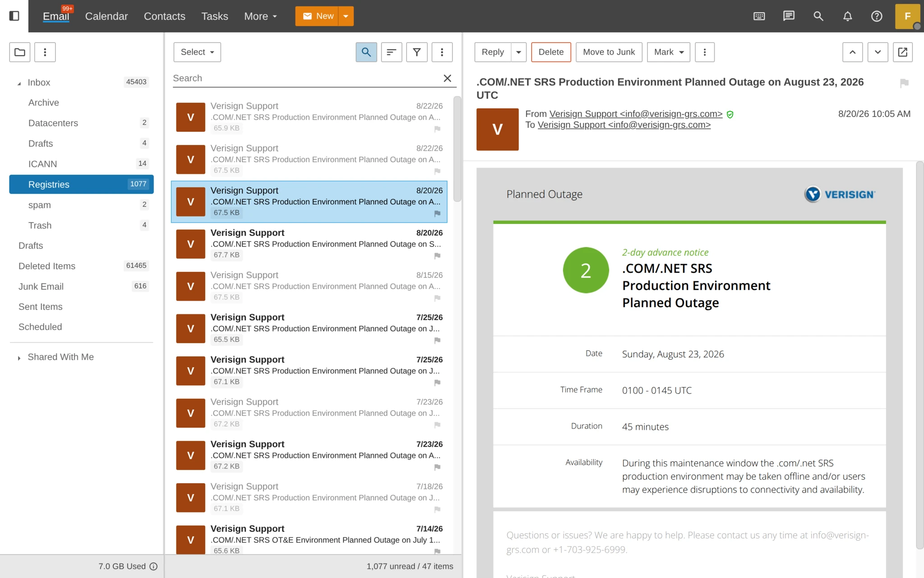Viewport: 924px width, 578px height.
Task: Go to the previous message with the up arrow
Action: pyautogui.click(x=852, y=52)
